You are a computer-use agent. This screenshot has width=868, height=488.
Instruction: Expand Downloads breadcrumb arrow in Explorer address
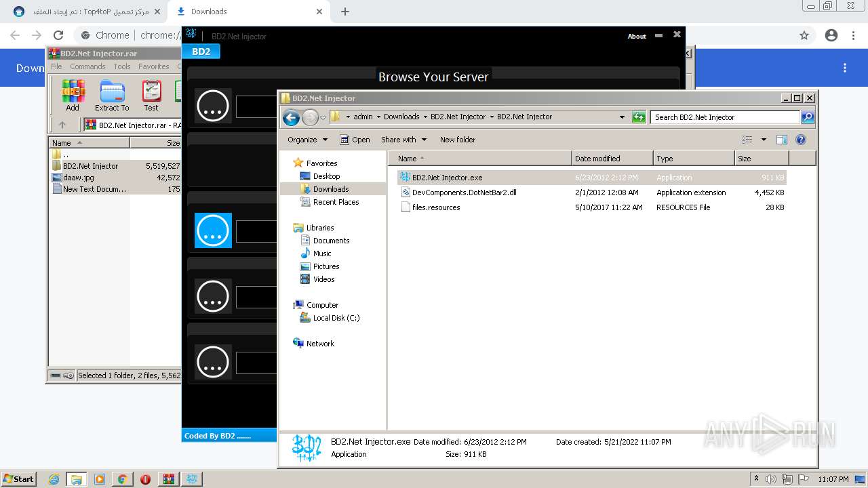[x=425, y=117]
